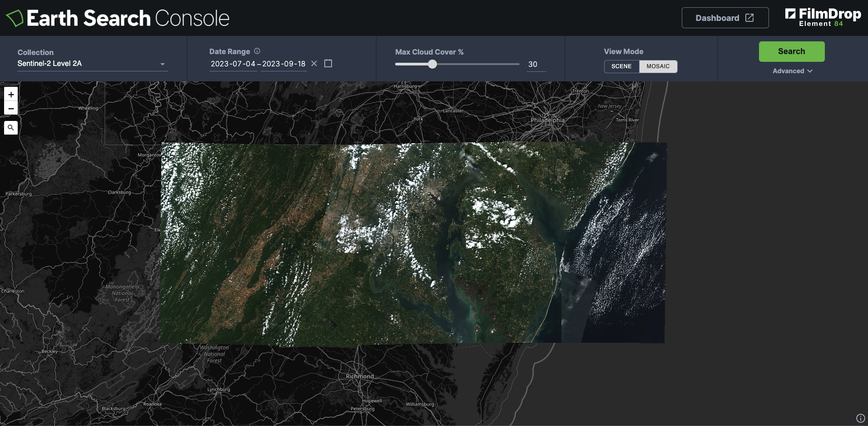Expand the Advanced search options

click(792, 71)
